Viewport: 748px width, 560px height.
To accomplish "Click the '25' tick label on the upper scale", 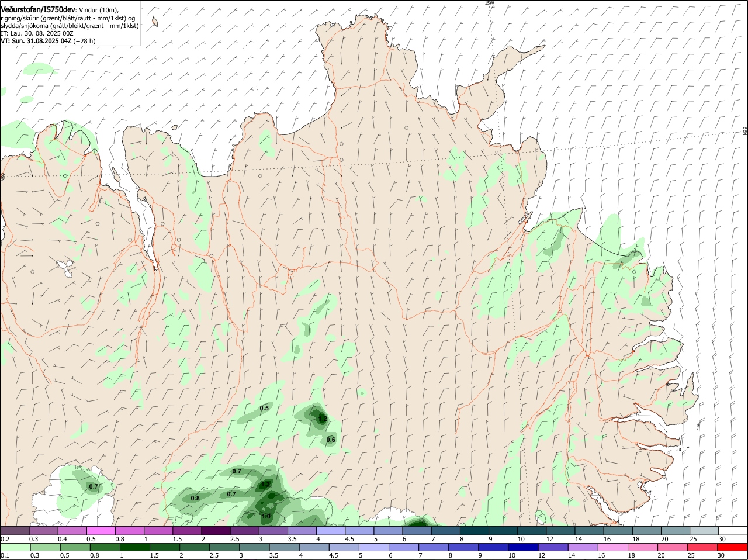I will tap(694, 539).
